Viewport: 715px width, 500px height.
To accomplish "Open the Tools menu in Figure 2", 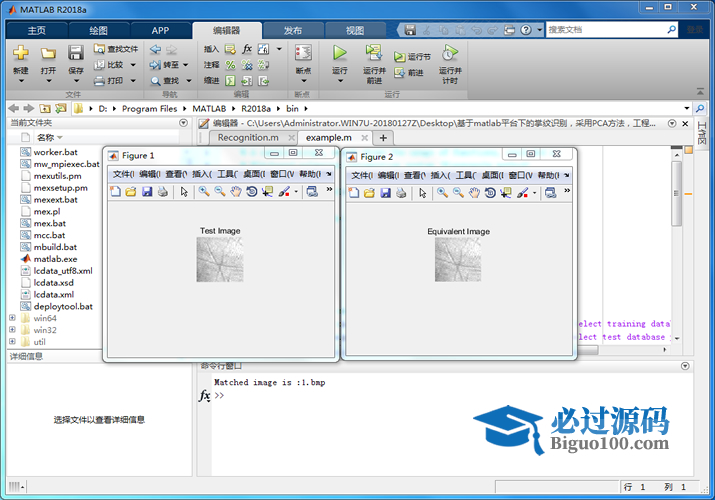I will click(x=466, y=175).
